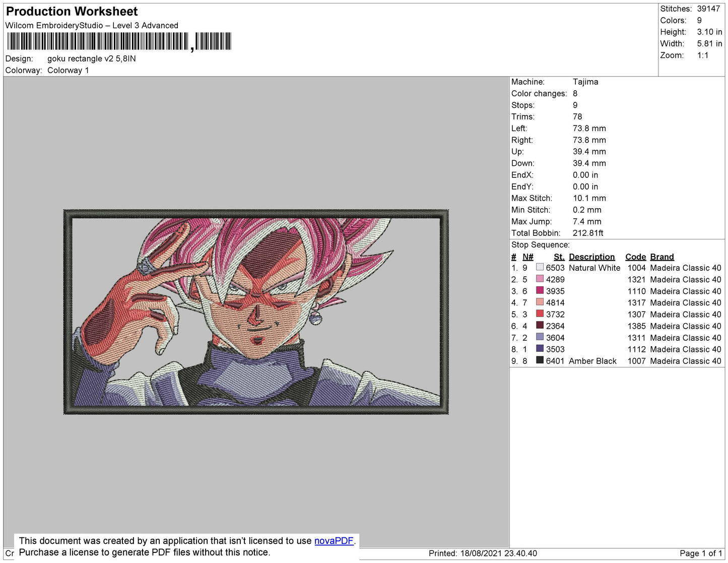Select the dark maroon 2364 swatch
Screen dimensions: 728x563
point(540,325)
